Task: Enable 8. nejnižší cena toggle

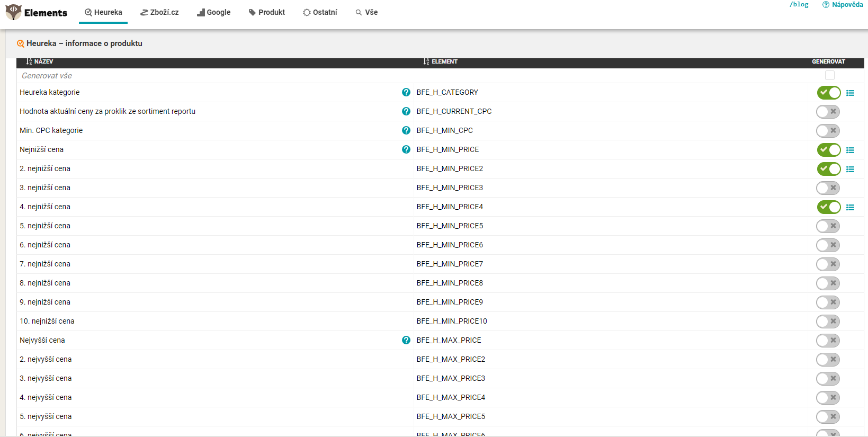Action: [828, 283]
